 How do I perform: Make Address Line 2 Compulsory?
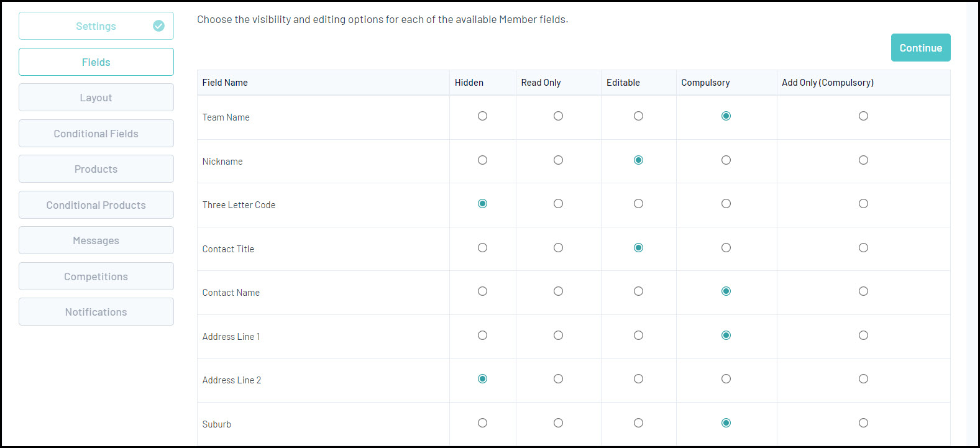726,379
